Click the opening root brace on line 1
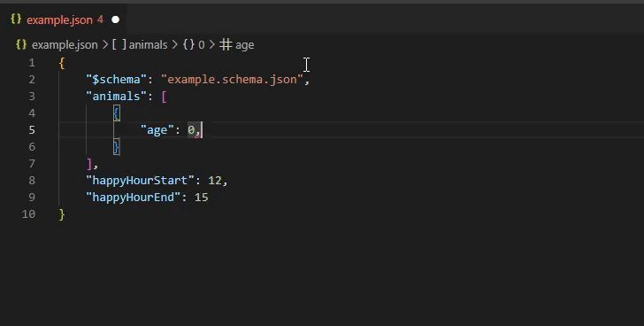Screen dimensions: 644x326 (x=62, y=63)
